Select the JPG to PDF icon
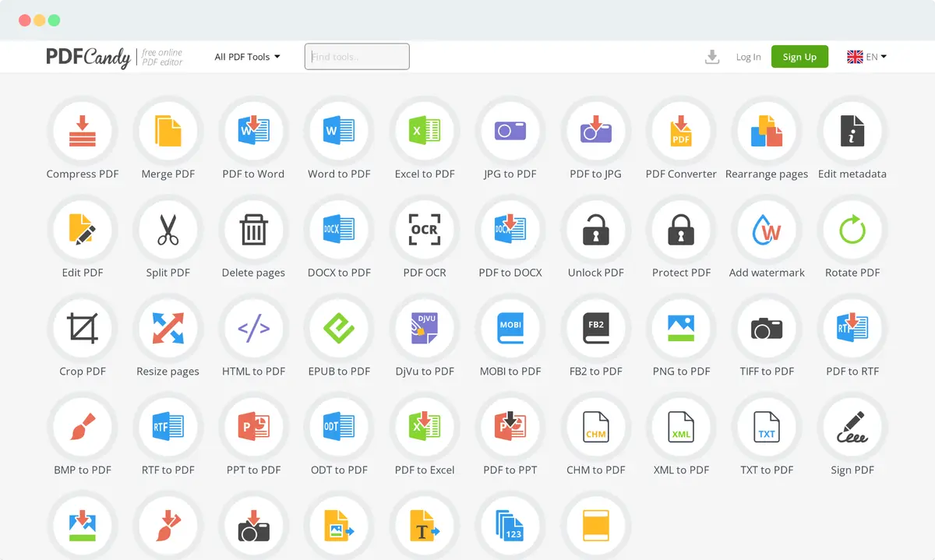 510,131
